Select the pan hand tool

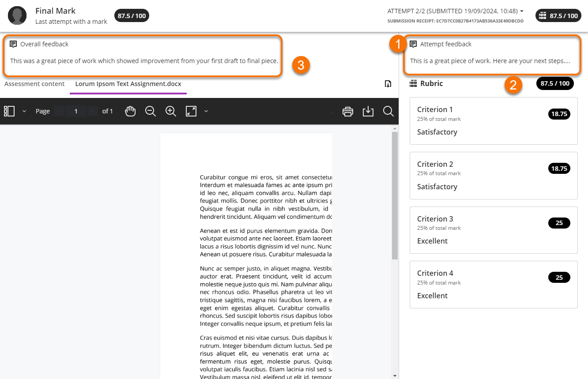point(130,111)
